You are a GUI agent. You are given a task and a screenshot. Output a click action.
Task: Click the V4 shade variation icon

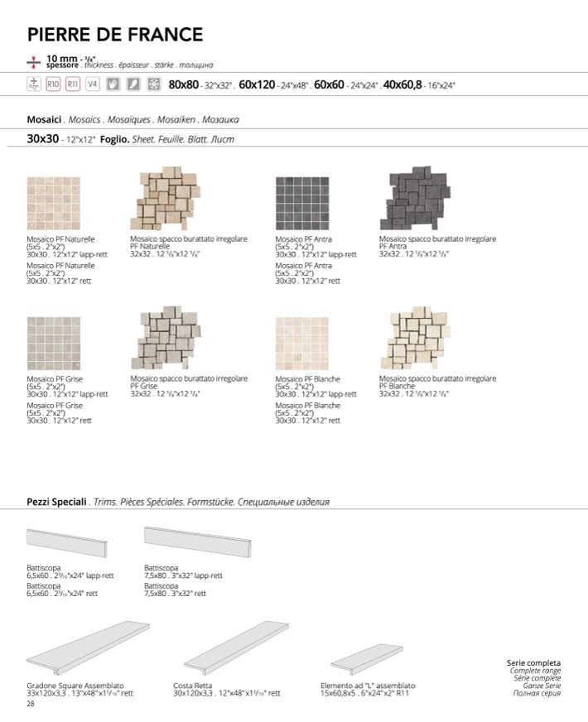point(93,84)
